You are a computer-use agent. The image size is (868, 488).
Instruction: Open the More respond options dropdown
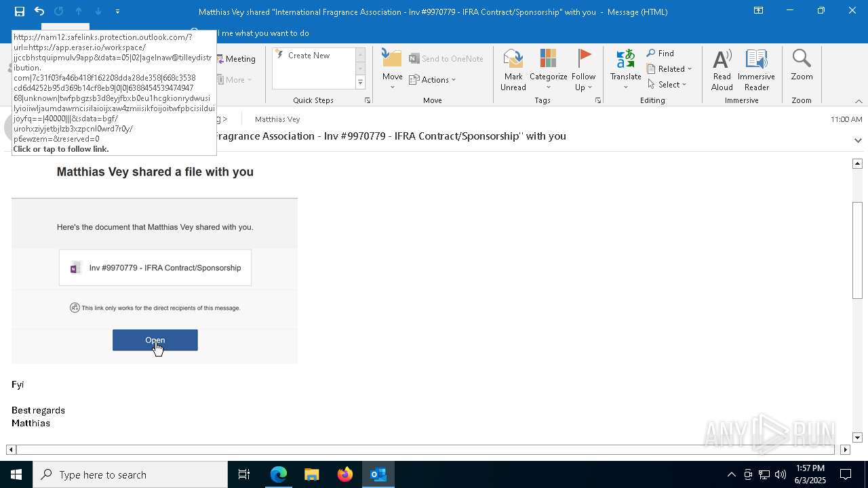coord(235,80)
